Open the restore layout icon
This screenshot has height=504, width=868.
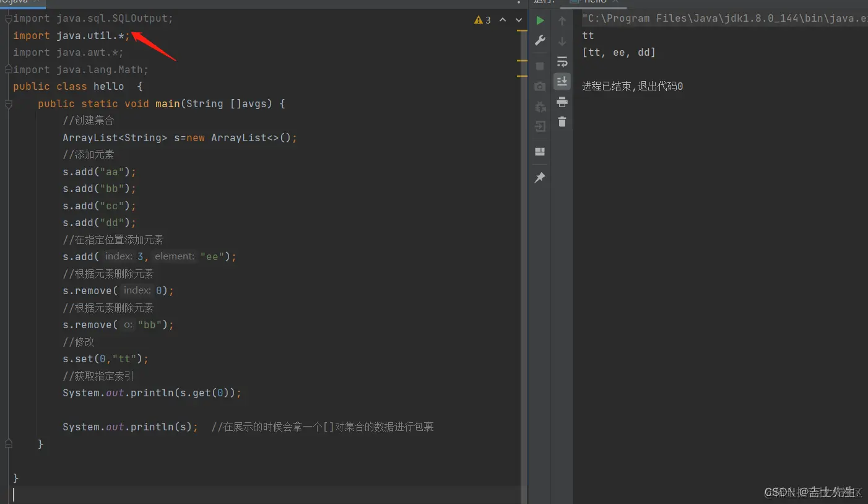540,152
